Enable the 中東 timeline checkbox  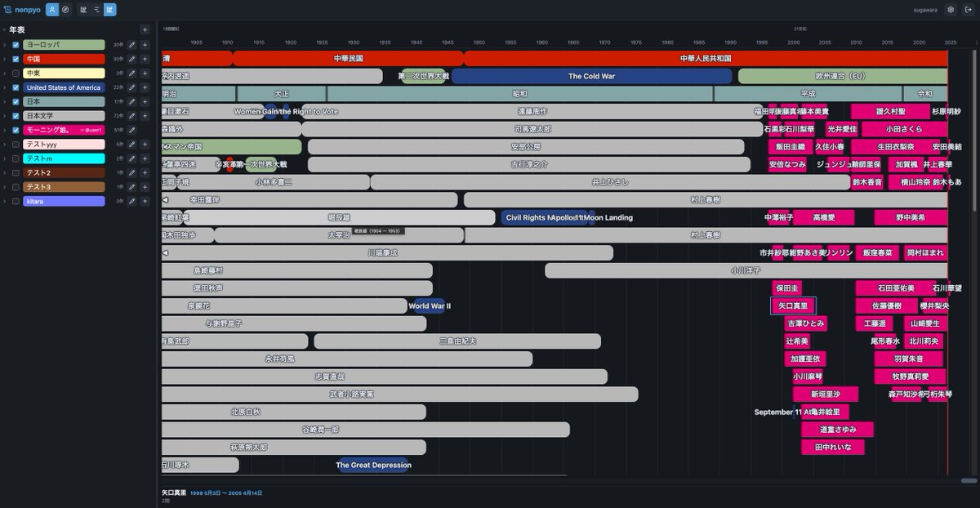(x=16, y=73)
